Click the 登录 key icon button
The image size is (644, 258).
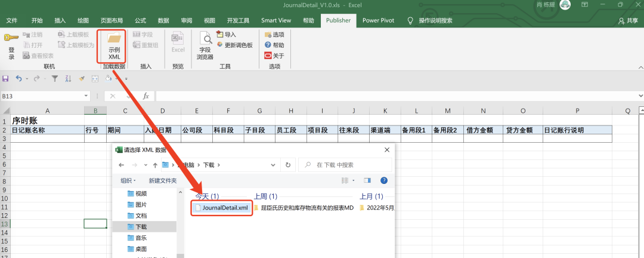pyautogui.click(x=11, y=45)
